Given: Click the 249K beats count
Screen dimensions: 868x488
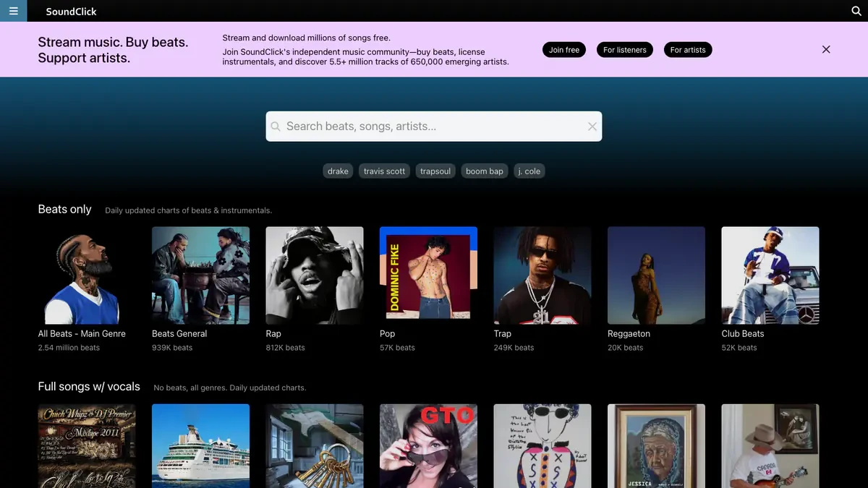Looking at the screenshot, I should click(514, 348).
